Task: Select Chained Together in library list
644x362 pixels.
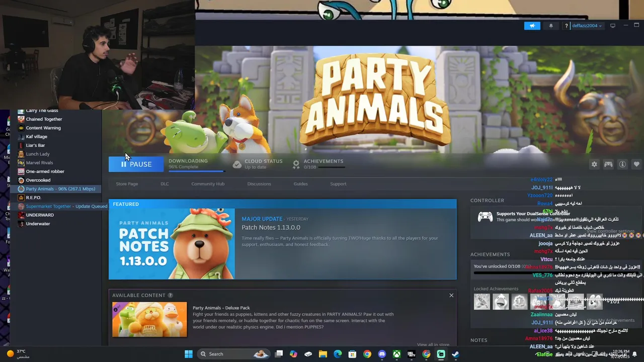Action: (x=44, y=119)
